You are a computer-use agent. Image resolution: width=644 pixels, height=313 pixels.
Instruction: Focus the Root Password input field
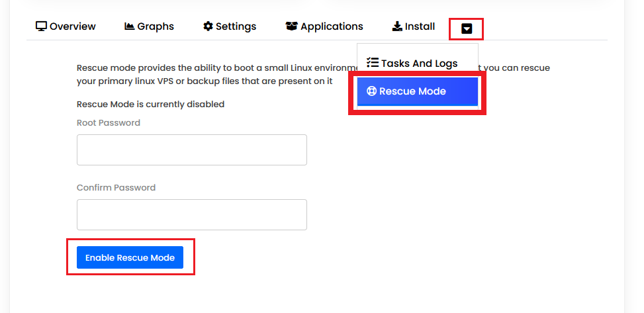pyautogui.click(x=191, y=150)
